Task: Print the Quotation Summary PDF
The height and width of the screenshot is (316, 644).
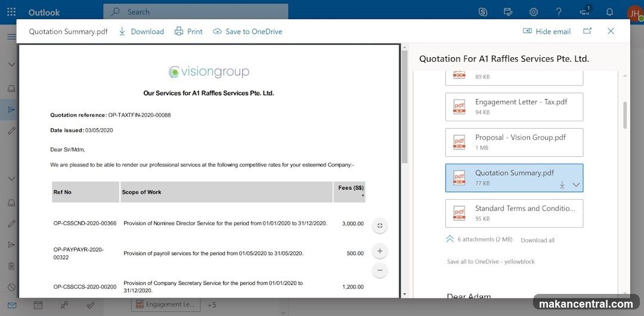Action: pos(188,31)
